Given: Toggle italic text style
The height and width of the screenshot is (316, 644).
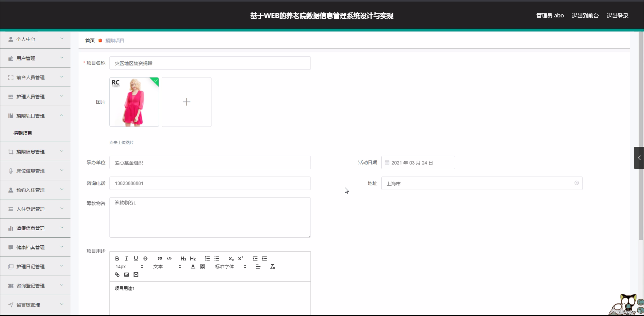Looking at the screenshot, I should (126, 259).
